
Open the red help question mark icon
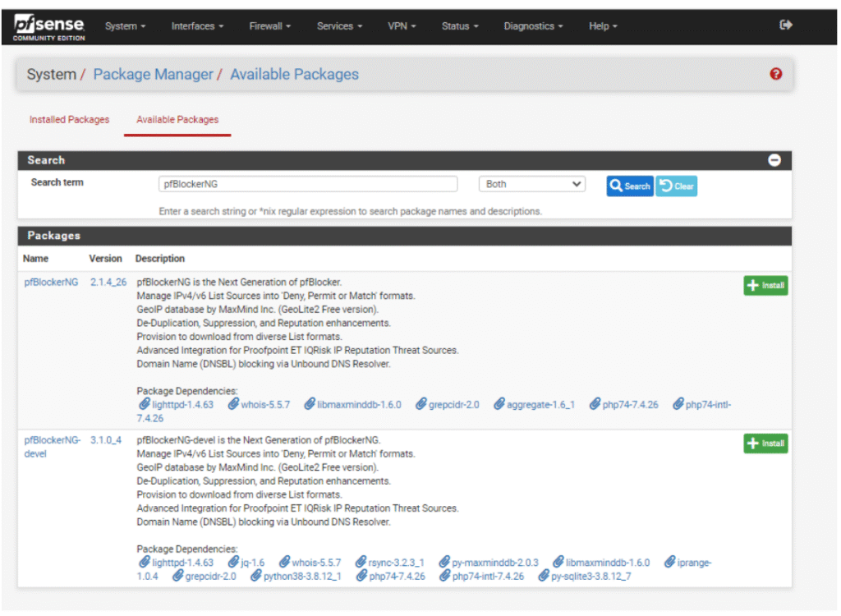pyautogui.click(x=775, y=74)
